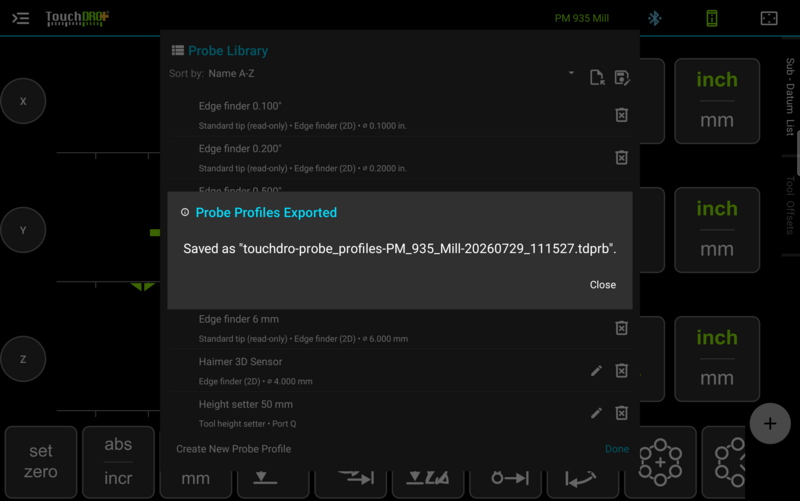Tap the Bluetooth connection icon
800x501 pixels.
655,18
